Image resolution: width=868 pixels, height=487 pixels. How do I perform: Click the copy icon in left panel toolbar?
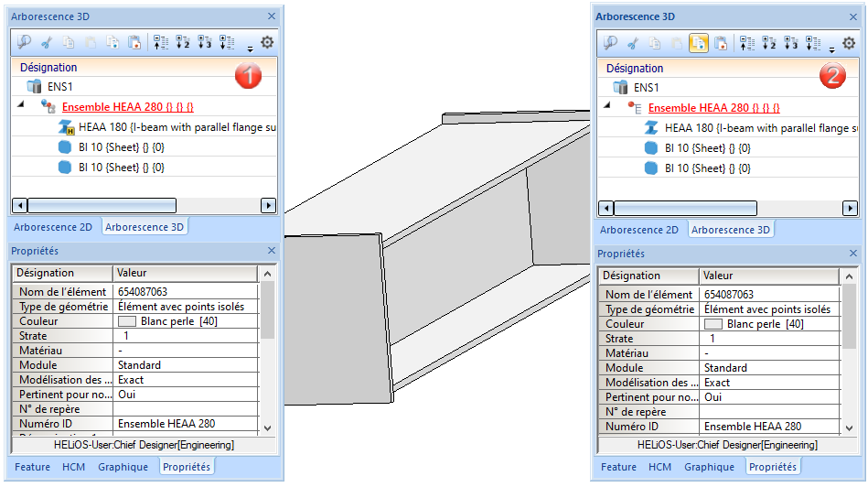tap(68, 42)
